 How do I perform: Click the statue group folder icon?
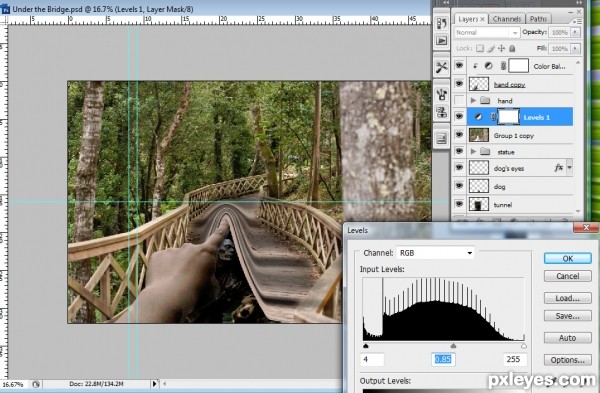click(x=485, y=152)
